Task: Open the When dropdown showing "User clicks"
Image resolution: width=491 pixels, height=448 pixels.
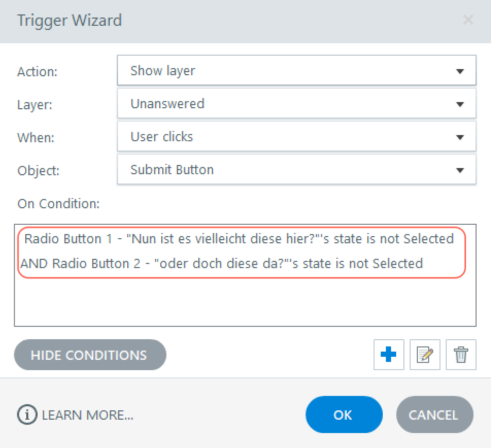Action: [289, 137]
